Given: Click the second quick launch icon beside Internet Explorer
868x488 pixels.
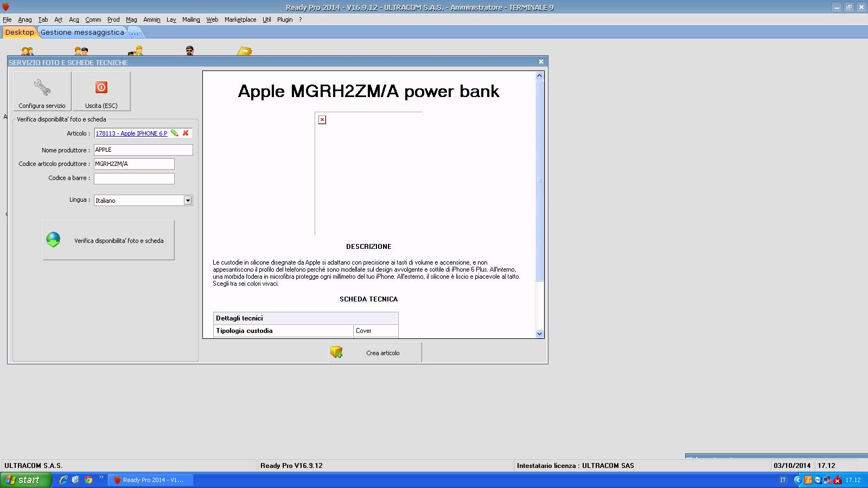Looking at the screenshot, I should click(x=76, y=480).
